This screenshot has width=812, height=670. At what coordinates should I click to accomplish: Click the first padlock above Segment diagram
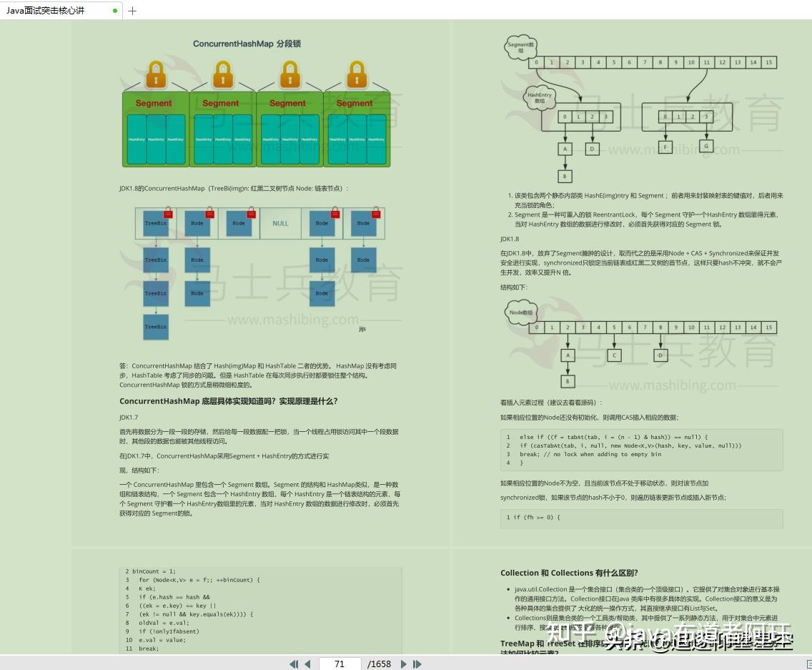click(x=156, y=74)
